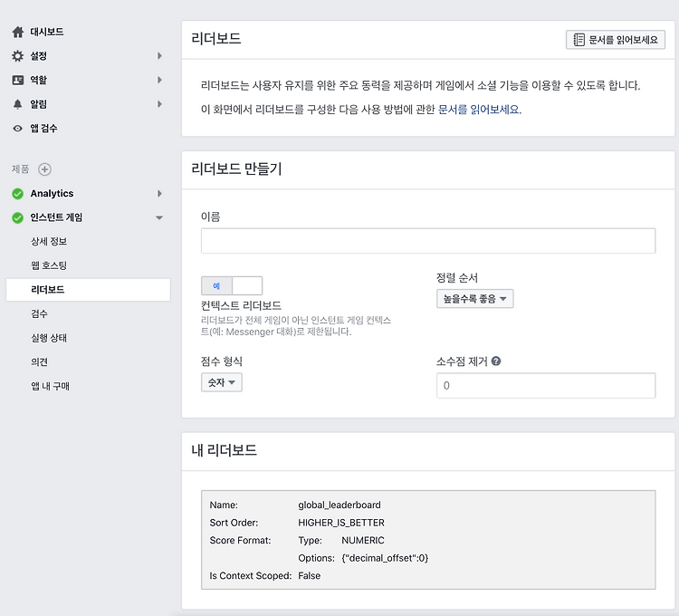Expand the 설정 submenu arrow
This screenshot has width=679, height=616.
click(x=159, y=56)
